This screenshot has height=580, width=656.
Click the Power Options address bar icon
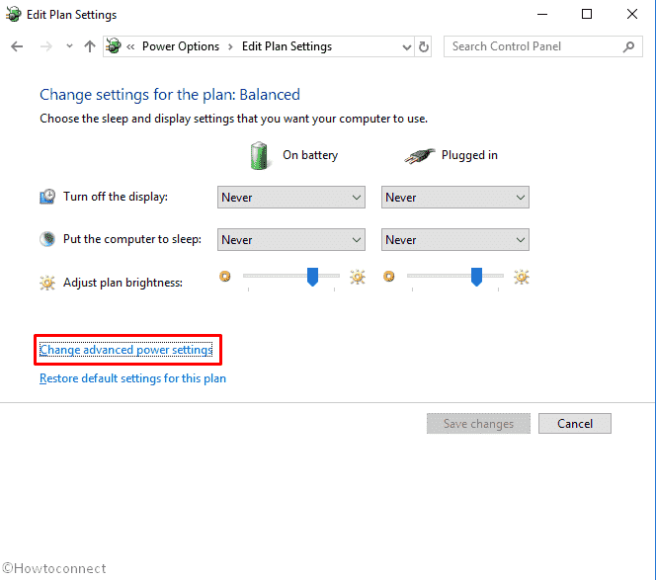[113, 46]
